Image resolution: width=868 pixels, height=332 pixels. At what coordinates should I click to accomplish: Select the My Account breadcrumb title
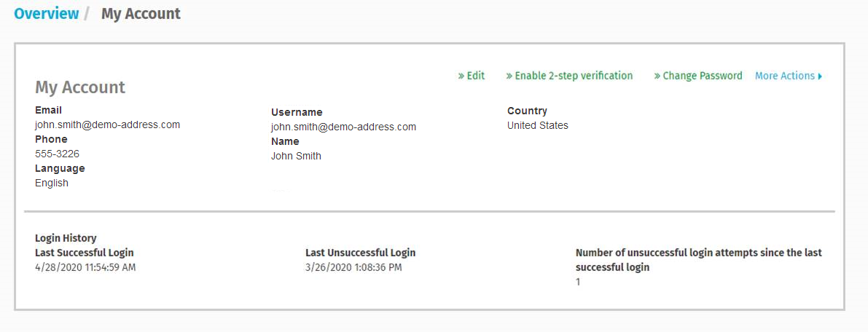[x=141, y=14]
